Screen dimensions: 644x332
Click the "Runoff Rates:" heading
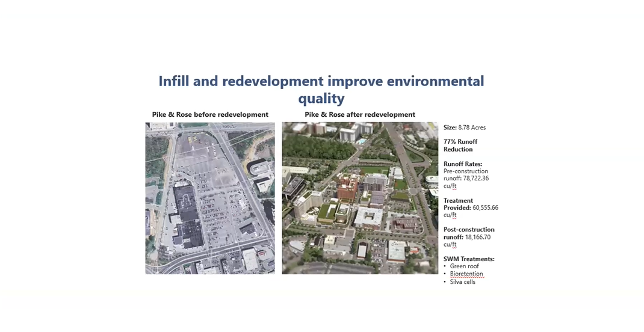[463, 164]
